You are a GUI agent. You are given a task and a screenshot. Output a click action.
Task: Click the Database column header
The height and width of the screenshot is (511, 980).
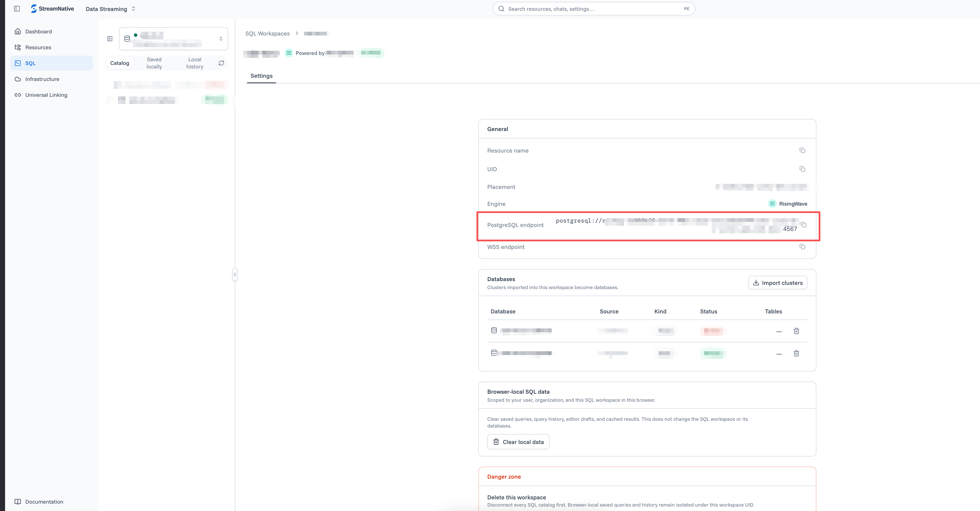(503, 312)
